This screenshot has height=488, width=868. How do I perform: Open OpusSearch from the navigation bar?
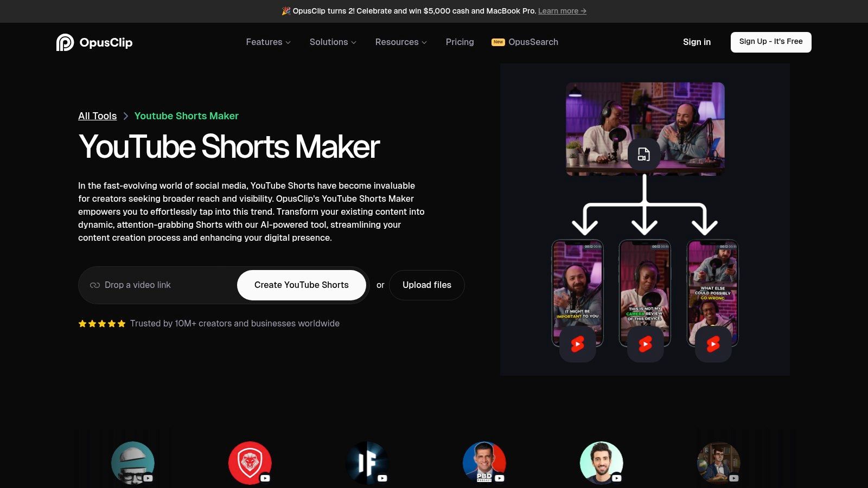[525, 42]
